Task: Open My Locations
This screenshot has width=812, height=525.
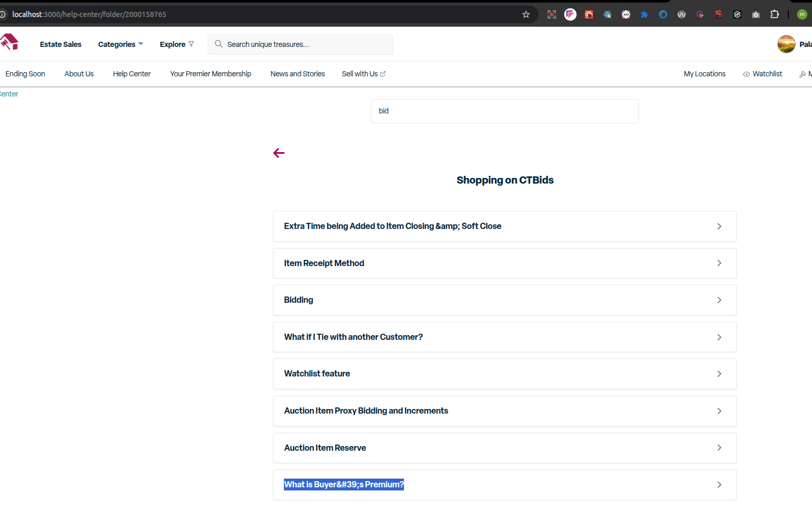Action: 704,74
